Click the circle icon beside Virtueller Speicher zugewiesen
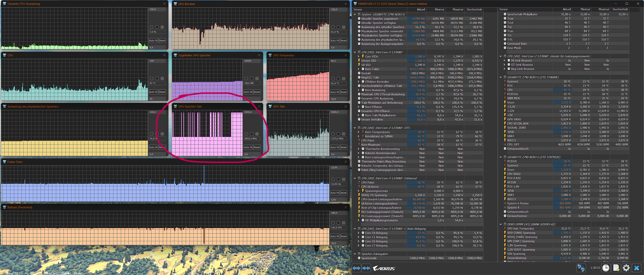 point(359,19)
